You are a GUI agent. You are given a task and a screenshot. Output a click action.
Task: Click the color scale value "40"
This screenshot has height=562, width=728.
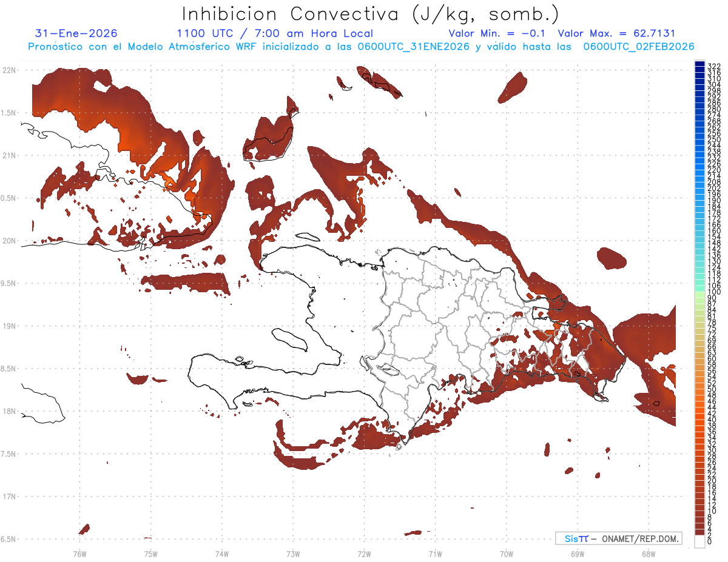tap(712, 420)
